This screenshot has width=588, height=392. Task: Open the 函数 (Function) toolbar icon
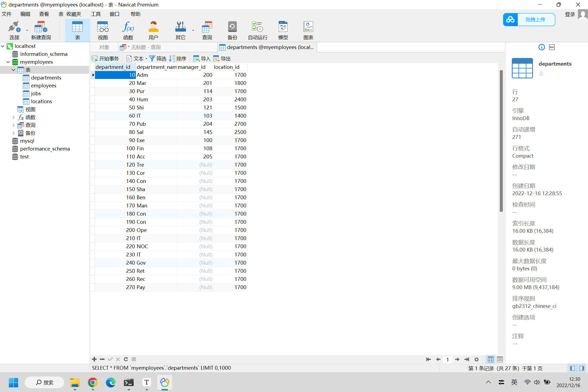128,30
